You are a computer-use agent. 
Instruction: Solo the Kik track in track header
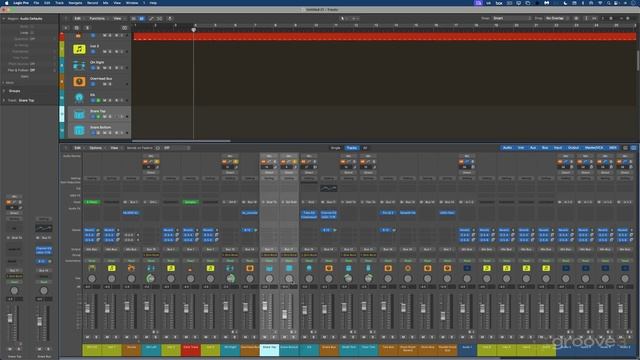tap(110, 100)
